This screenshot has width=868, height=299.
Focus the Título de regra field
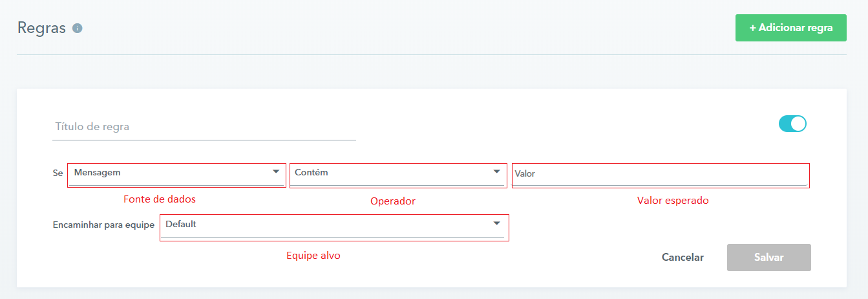pos(204,127)
